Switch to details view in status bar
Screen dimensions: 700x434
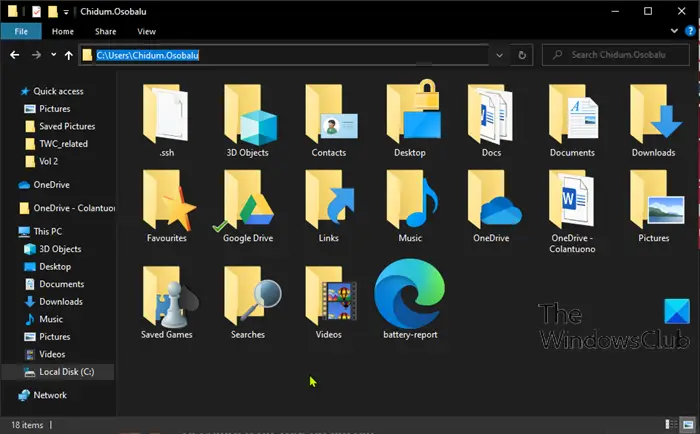(x=669, y=426)
